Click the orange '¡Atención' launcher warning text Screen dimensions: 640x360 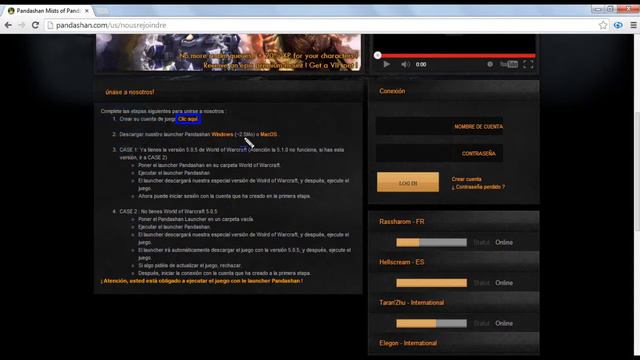coord(202,281)
